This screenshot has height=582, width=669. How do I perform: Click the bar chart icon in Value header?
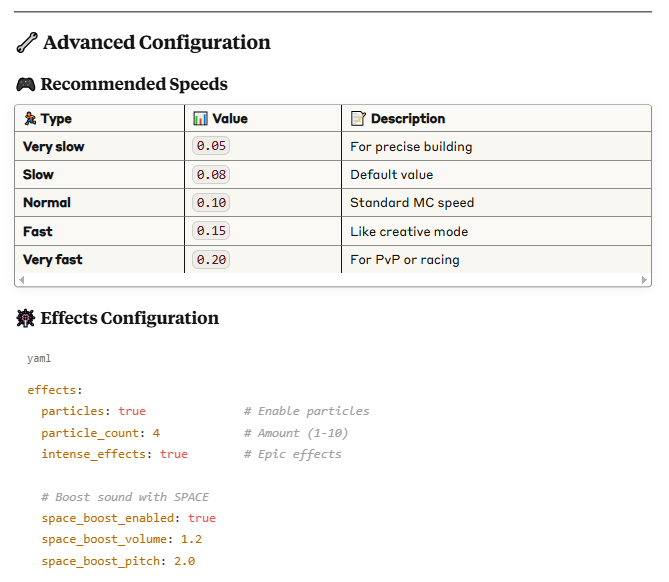point(200,119)
